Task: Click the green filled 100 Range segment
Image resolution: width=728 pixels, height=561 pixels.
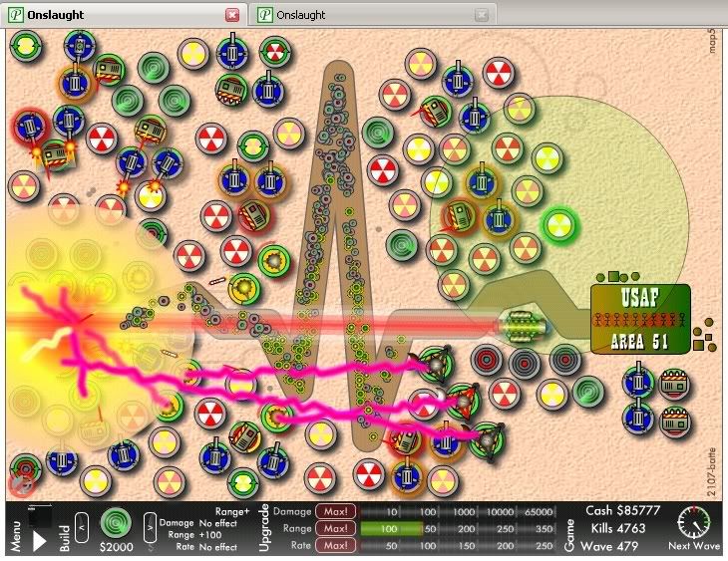Action: click(x=391, y=529)
